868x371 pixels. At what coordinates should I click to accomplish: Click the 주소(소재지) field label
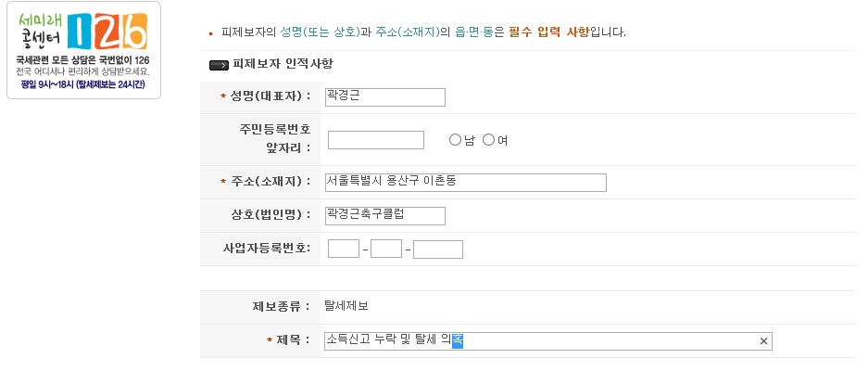coord(269,182)
